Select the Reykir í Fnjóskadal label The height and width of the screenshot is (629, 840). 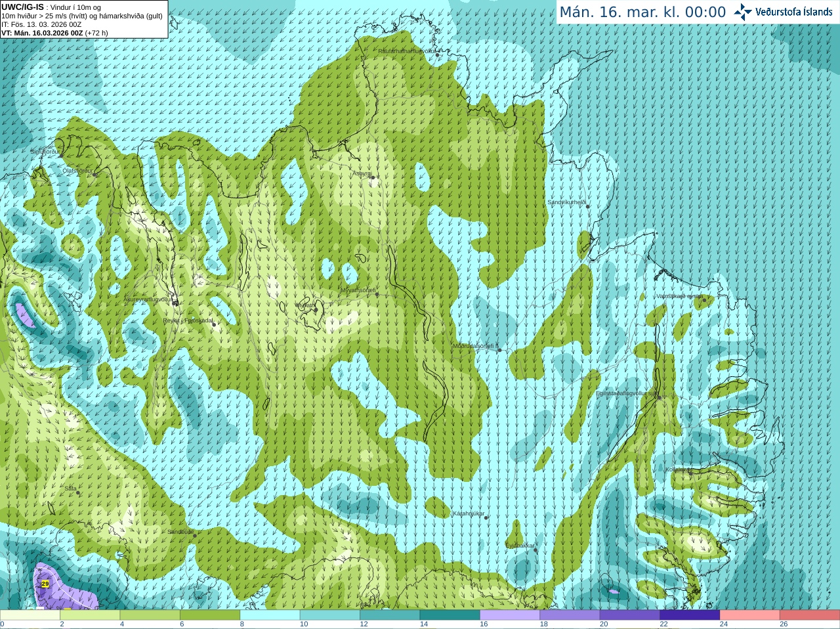point(188,320)
